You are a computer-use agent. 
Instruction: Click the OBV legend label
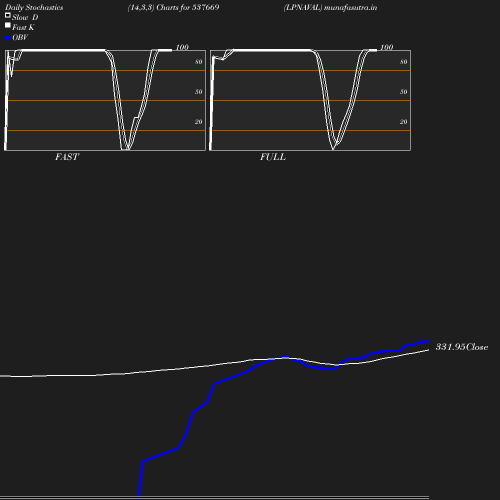pos(20,37)
